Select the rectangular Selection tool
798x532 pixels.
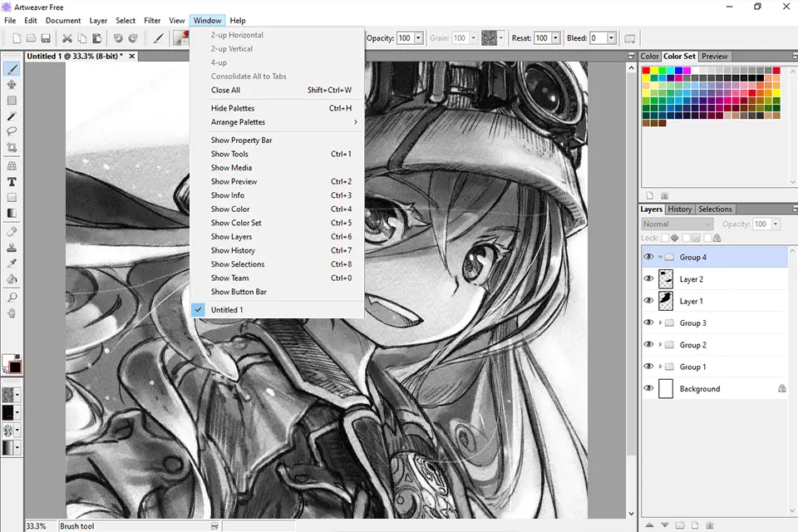point(12,101)
